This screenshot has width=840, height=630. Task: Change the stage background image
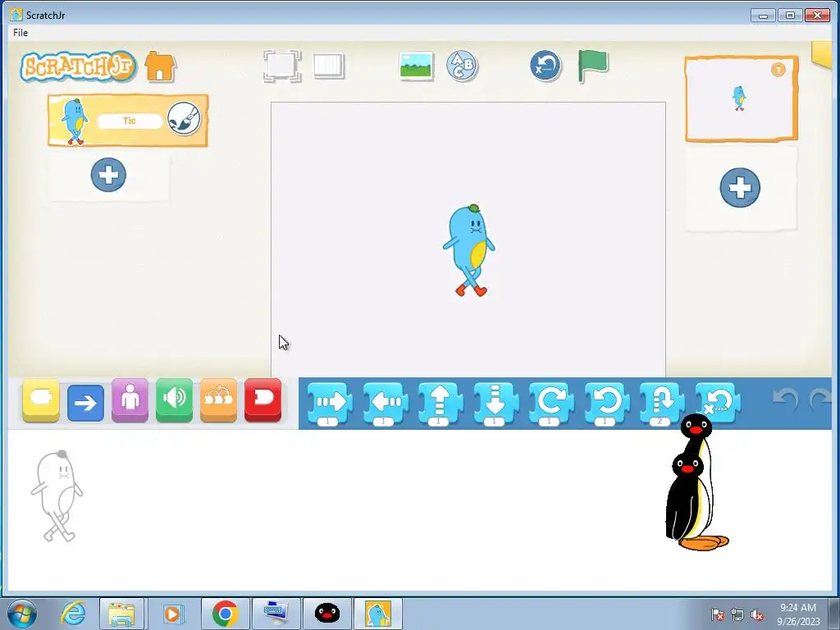click(x=416, y=66)
